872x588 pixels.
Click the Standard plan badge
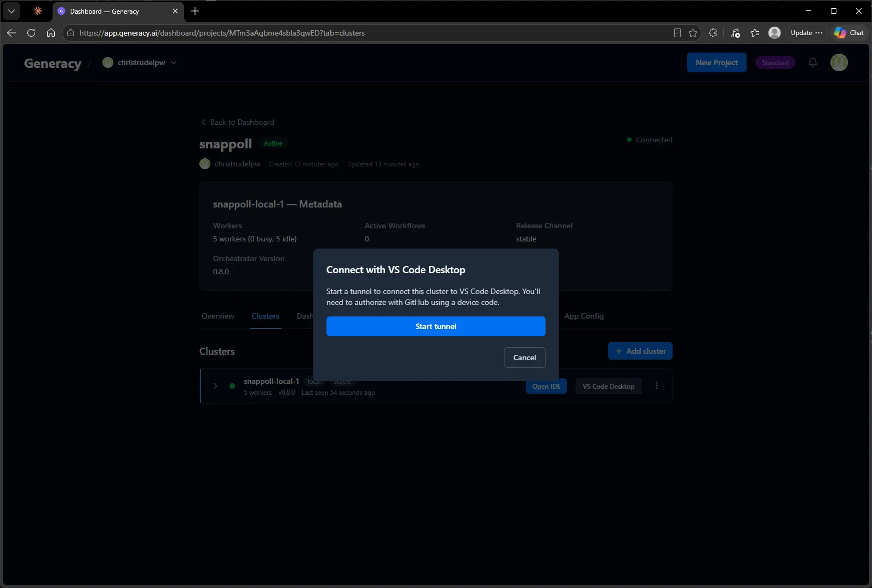point(775,62)
